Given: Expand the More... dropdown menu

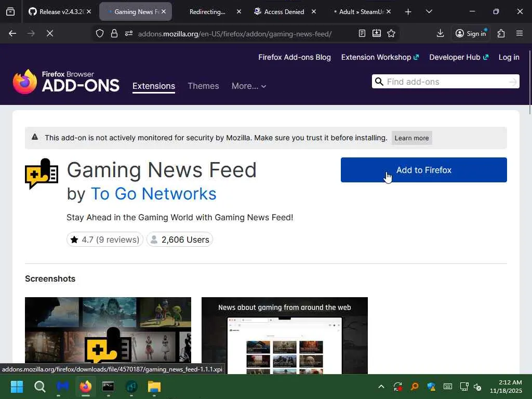Looking at the screenshot, I should tap(249, 86).
